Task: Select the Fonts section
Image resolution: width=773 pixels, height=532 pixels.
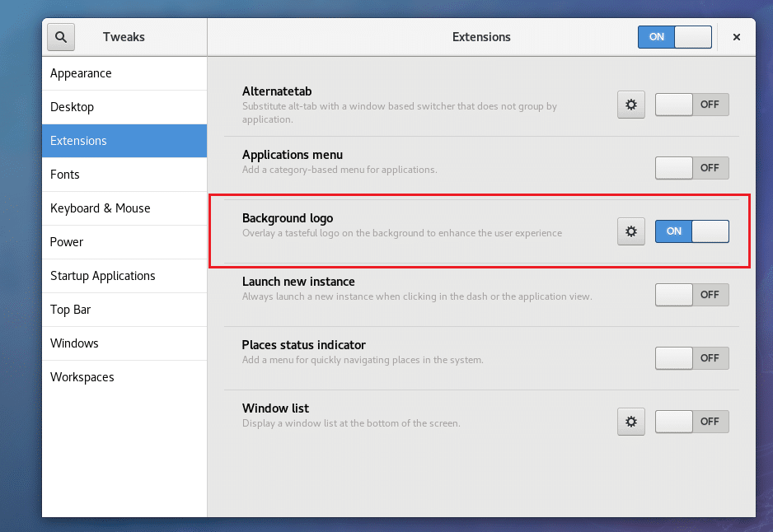Action: click(65, 175)
